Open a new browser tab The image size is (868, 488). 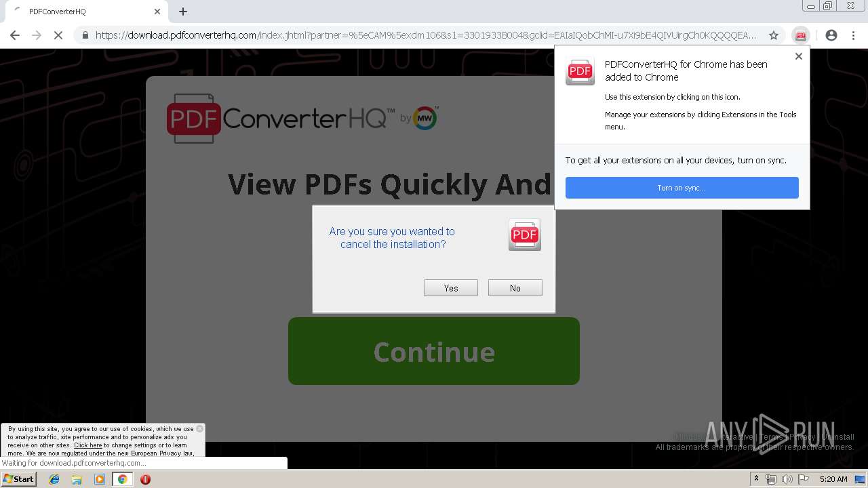[183, 12]
